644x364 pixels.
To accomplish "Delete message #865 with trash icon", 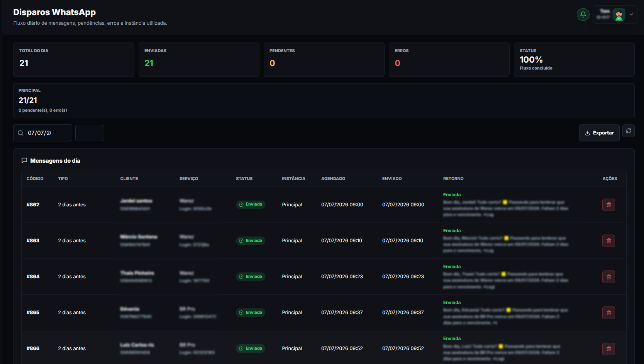I will click(x=608, y=313).
